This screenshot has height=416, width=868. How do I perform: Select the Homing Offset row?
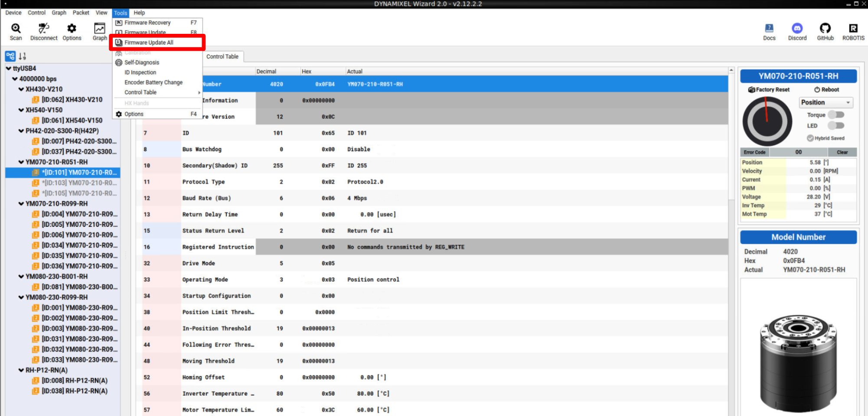[x=432, y=377]
